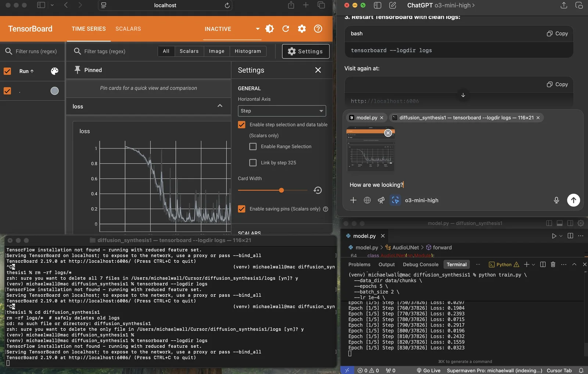Screen dimensions: 588x374
Task: Copy the bash tensorboard command
Action: click(557, 33)
